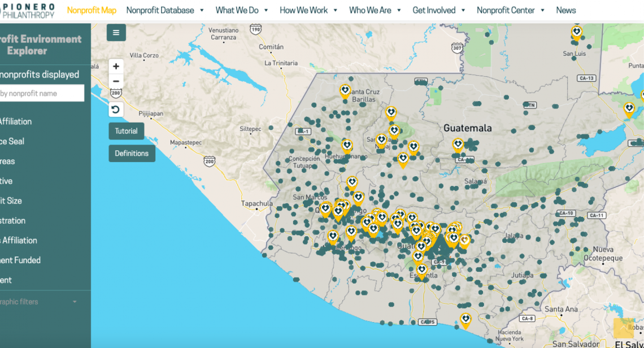
Task: Expand the Who We Are menu
Action: [x=375, y=10]
